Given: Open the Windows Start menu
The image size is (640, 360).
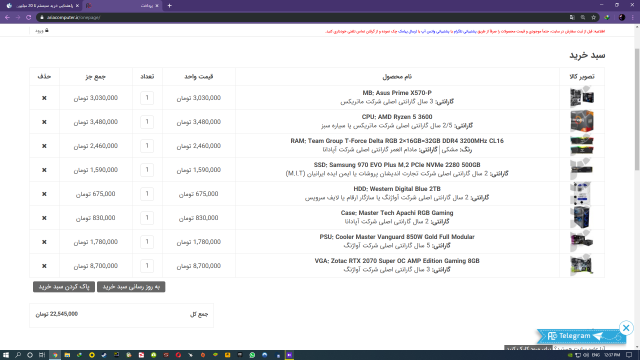Looking at the screenshot, I should (6, 355).
